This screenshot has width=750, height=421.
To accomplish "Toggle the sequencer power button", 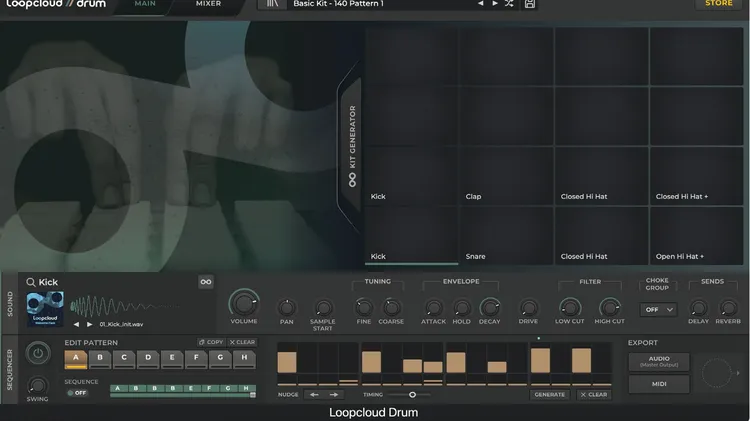I will (x=38, y=354).
